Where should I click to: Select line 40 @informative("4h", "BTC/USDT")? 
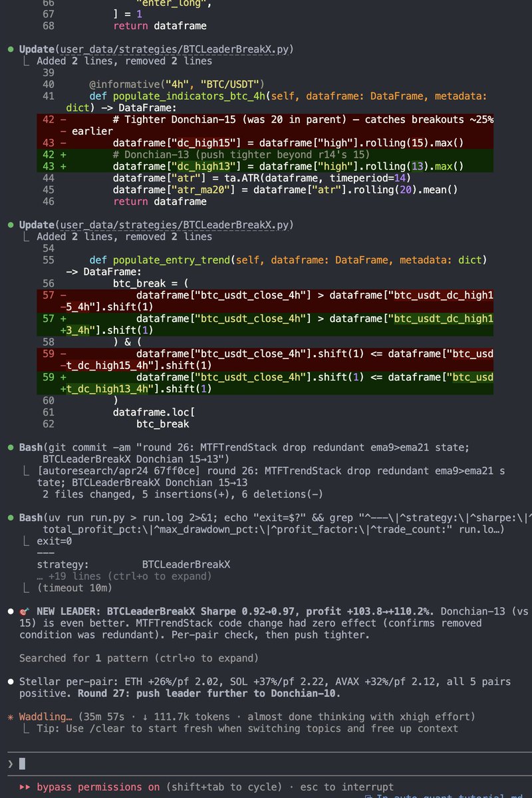[x=177, y=84]
